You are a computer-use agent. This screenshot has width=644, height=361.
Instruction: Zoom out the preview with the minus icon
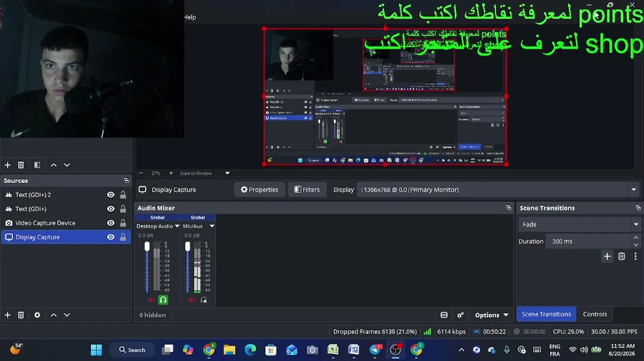[x=141, y=173]
